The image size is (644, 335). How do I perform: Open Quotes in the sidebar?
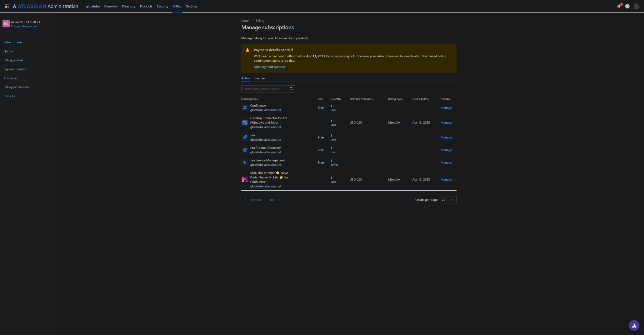pos(8,51)
